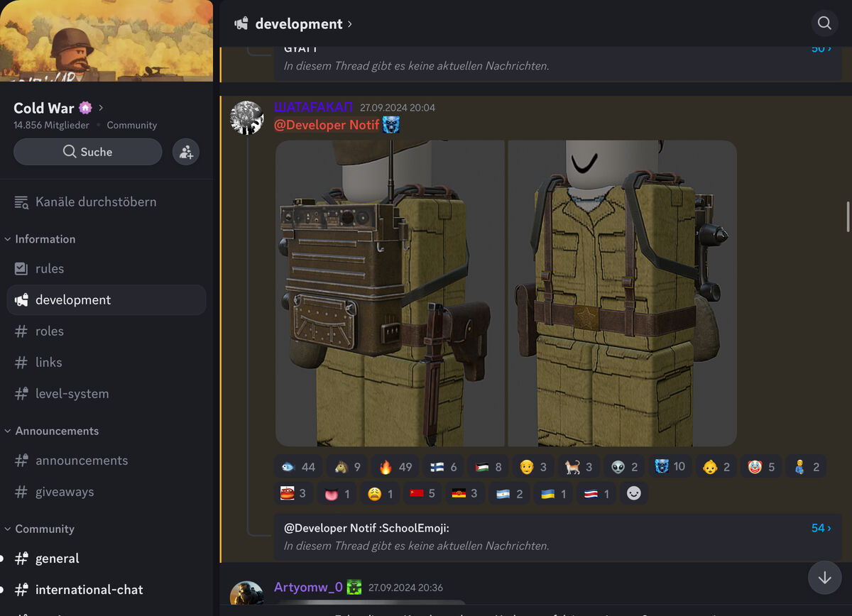Viewport: 852px width, 616px height.
Task: Click the 14.856 Mitglieder member count
Action: tap(51, 125)
